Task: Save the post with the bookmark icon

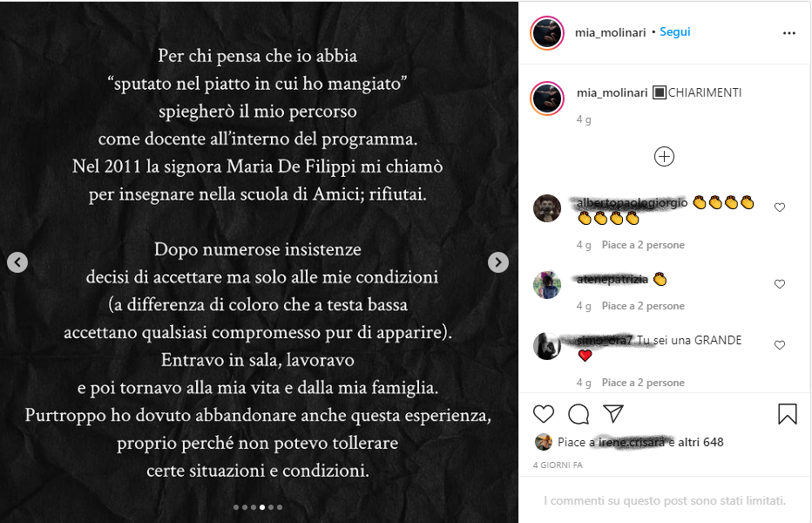Action: 787,414
